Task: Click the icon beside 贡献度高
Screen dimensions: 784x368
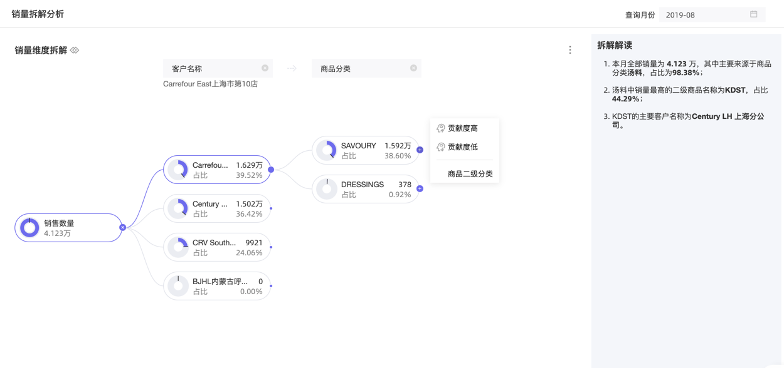Action: [440, 128]
